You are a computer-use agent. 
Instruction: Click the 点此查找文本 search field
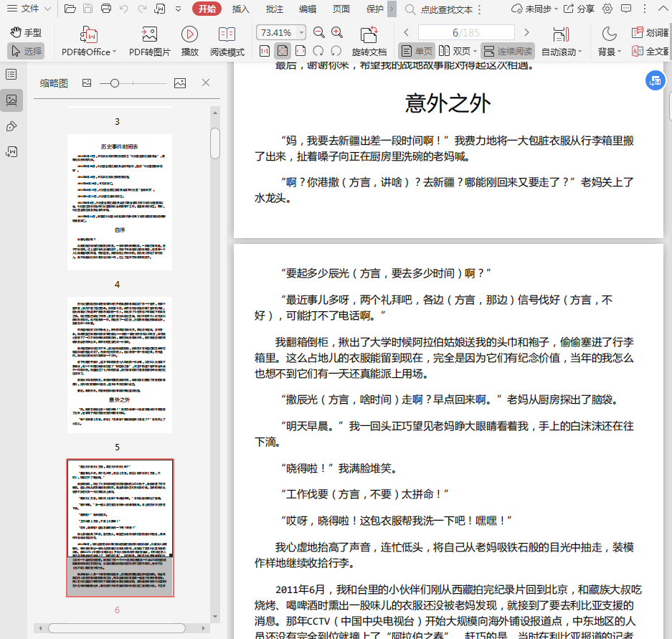(x=447, y=9)
